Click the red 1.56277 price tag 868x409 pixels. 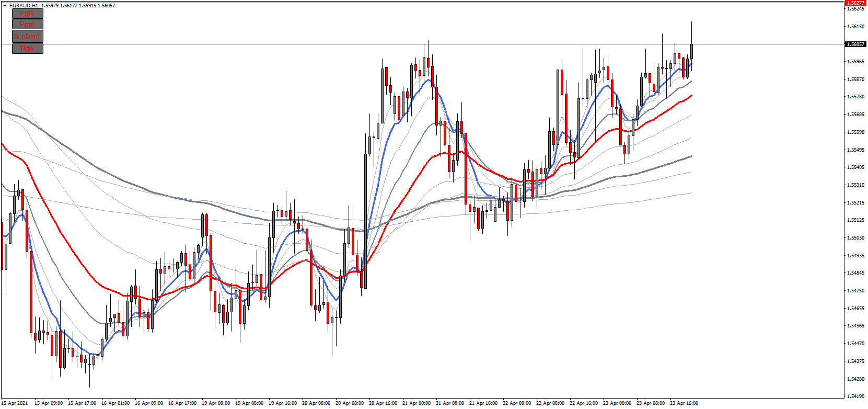point(855,3)
